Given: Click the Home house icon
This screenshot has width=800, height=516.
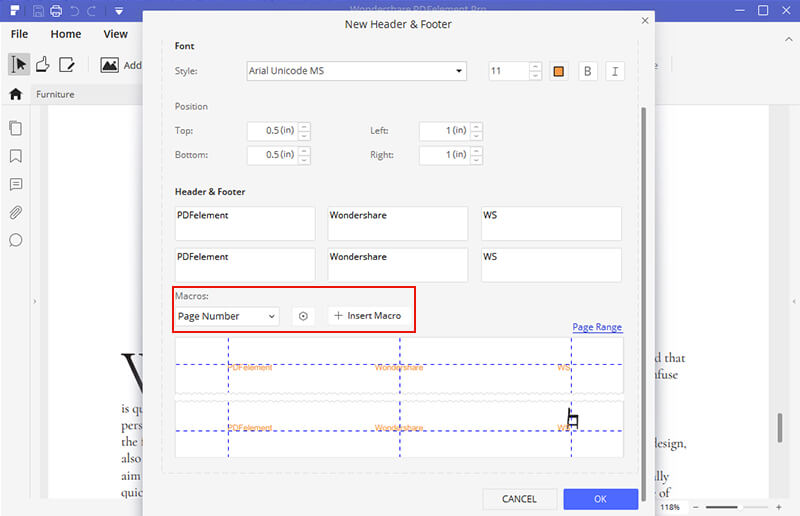Looking at the screenshot, I should pos(16,94).
